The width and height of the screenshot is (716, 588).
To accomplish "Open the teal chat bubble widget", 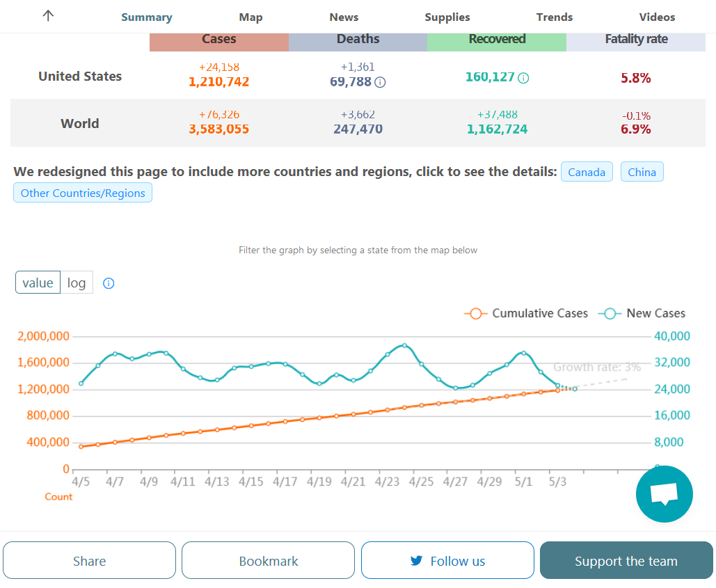I will pos(664,493).
